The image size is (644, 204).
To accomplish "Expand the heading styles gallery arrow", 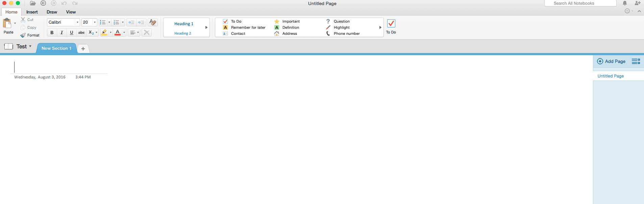I will tap(206, 27).
